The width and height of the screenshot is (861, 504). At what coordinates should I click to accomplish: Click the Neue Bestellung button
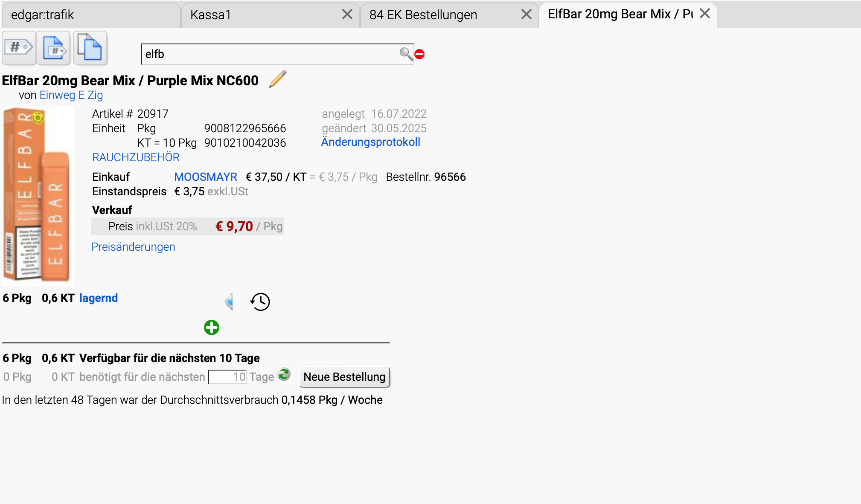pyautogui.click(x=345, y=377)
